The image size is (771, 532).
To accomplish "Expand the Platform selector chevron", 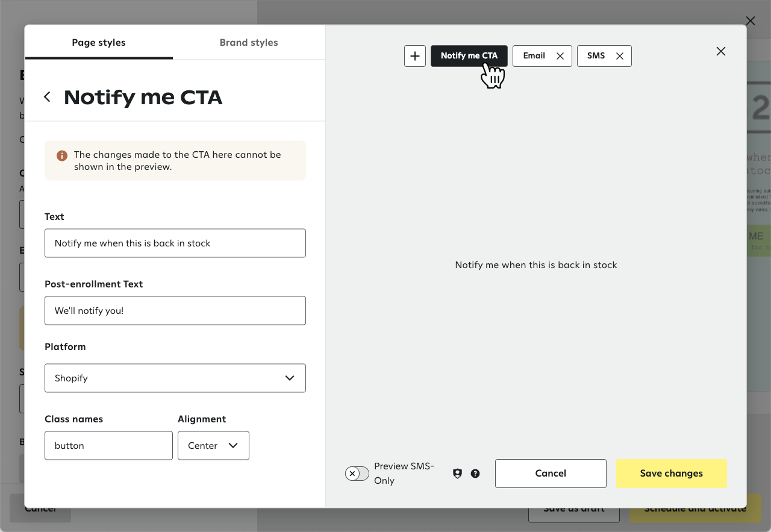I will coord(289,378).
